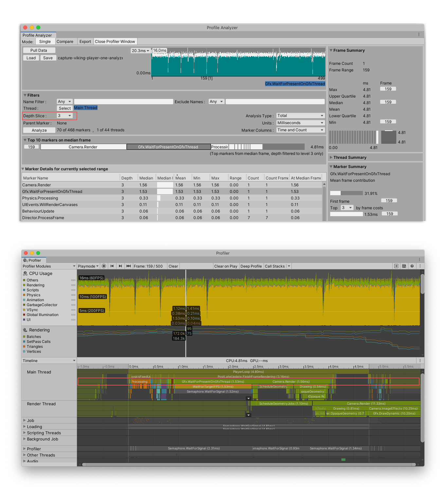Viewport: 448px width, 487px height.
Task: Jump to the current last frame
Action: click(x=129, y=266)
